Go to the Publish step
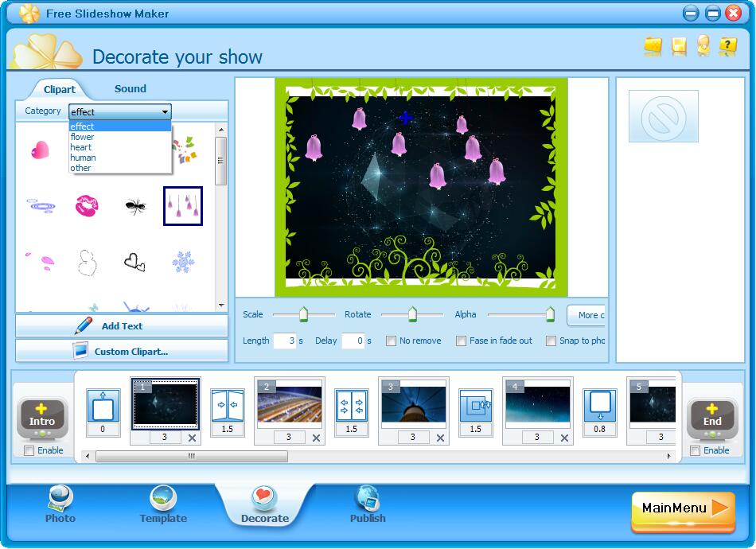Image resolution: width=756 pixels, height=549 pixels. point(368,503)
